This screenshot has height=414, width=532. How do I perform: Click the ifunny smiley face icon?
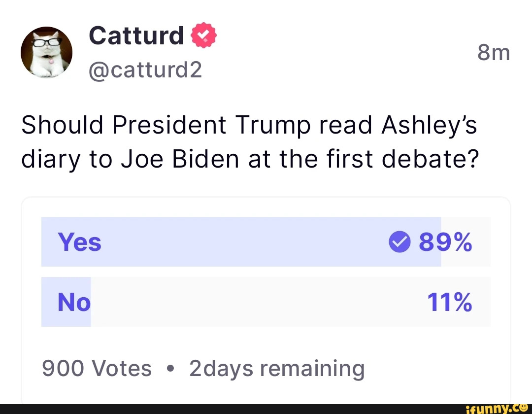pos(524,407)
